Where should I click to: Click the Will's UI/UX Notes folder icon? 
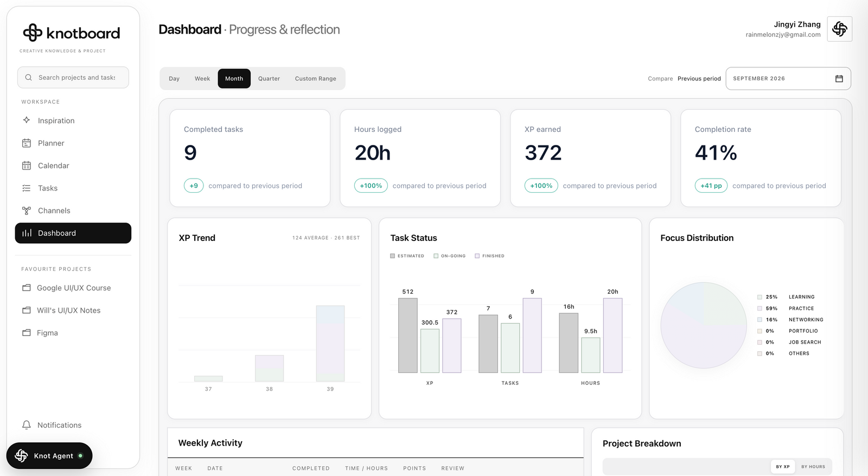(27, 310)
